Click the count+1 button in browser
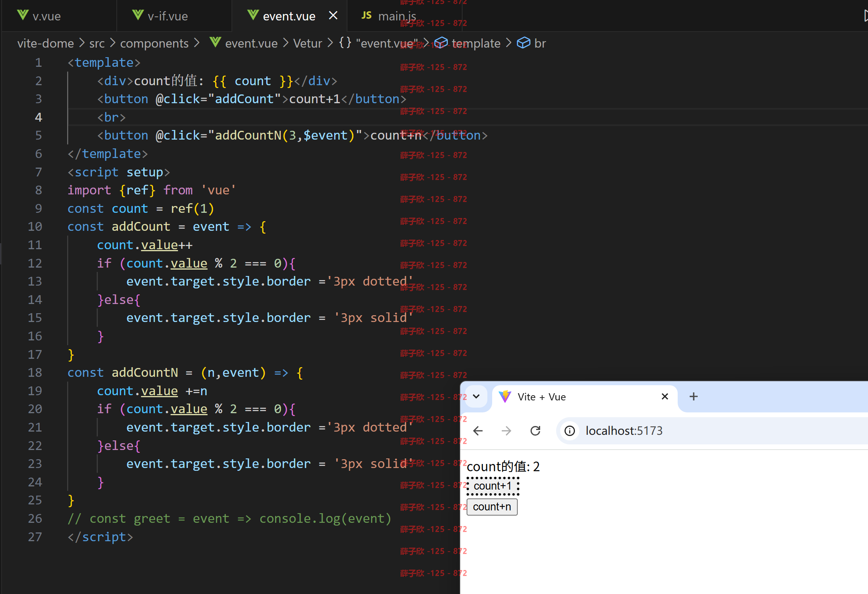 pyautogui.click(x=493, y=486)
